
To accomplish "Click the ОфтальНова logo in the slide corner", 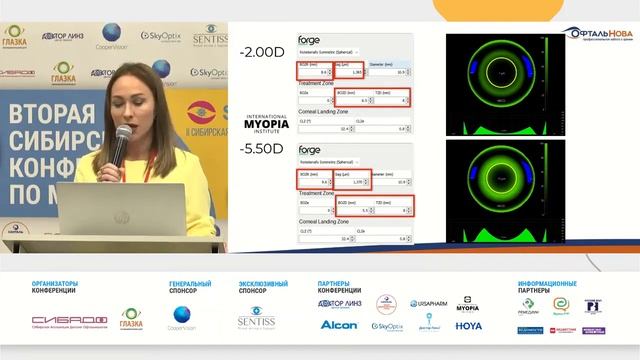I will point(599,34).
